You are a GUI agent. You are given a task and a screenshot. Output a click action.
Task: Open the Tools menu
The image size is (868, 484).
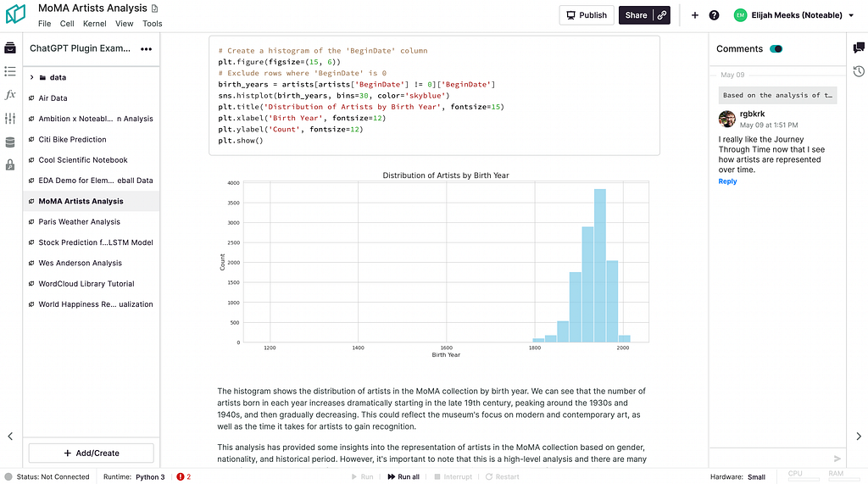click(x=153, y=24)
